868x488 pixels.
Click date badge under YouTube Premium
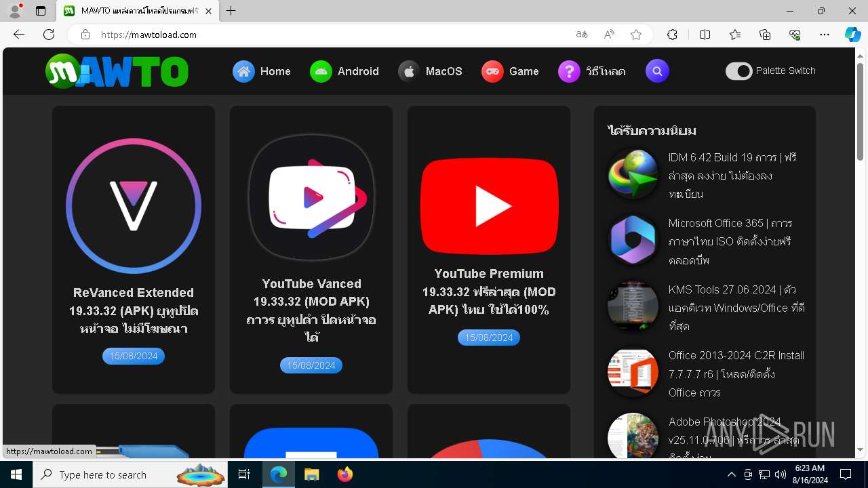coord(489,338)
